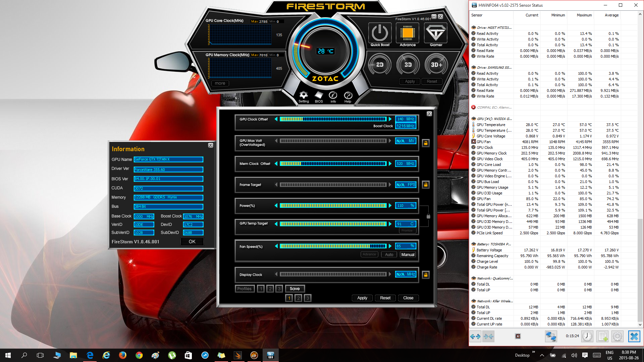Set fan speed mode to Manual
Image resolution: width=644 pixels, height=362 pixels.
click(x=408, y=255)
